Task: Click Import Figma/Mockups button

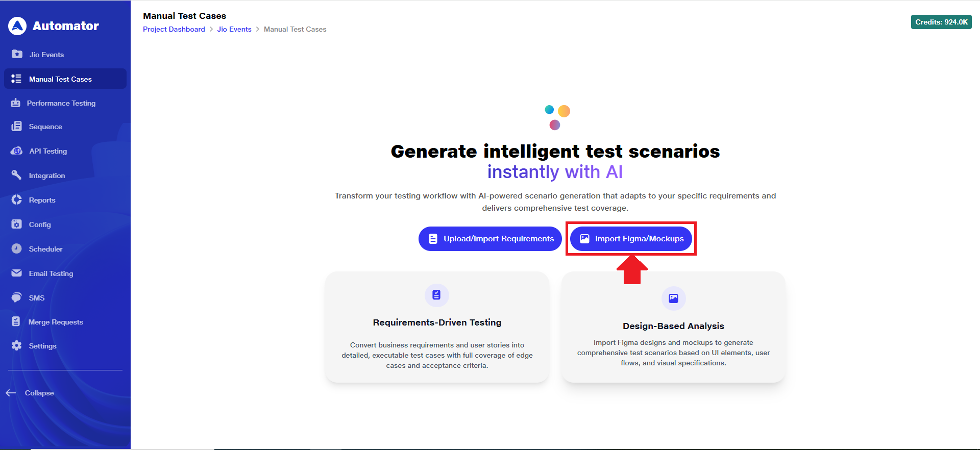Action: click(x=631, y=239)
